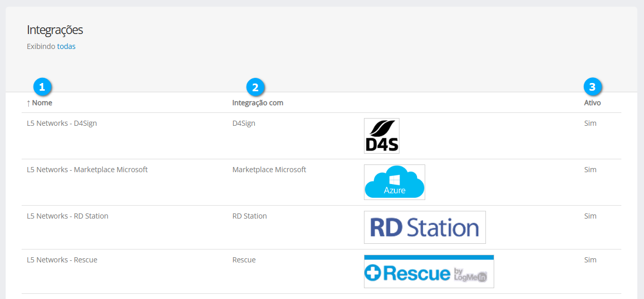The image size is (644, 299).
Task: Open L5 Networks - Marketplace Microsoft entry
Action: tap(87, 170)
